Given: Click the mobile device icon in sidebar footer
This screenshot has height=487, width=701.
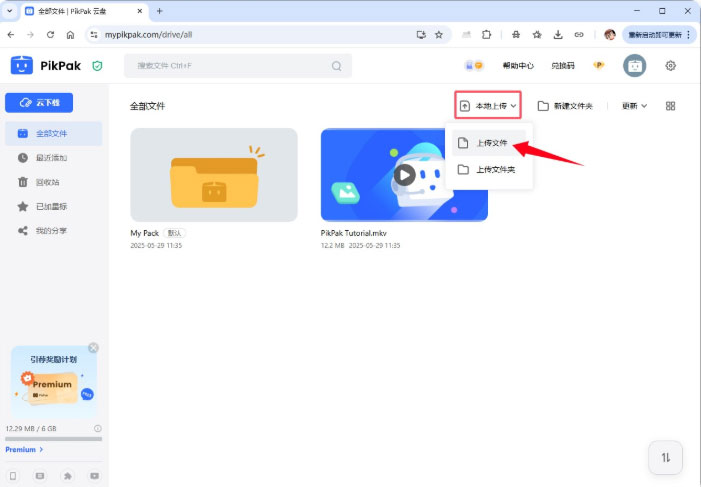Looking at the screenshot, I should pyautogui.click(x=13, y=476).
